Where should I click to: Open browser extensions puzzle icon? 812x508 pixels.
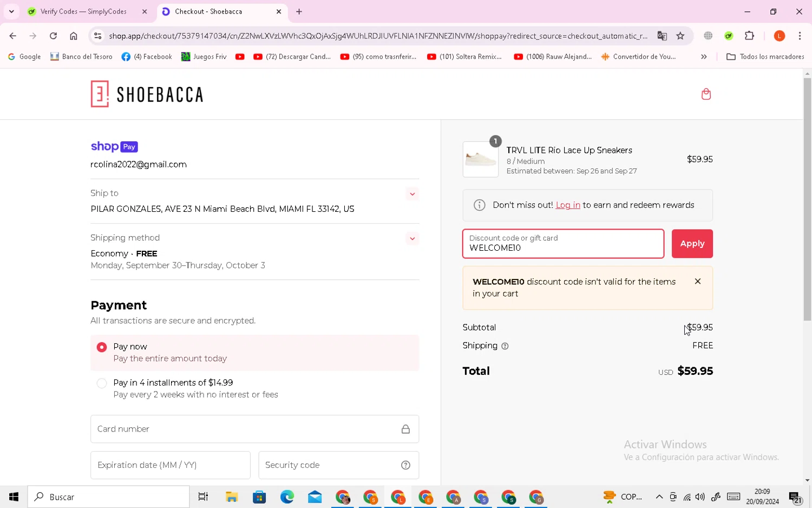coord(749,36)
